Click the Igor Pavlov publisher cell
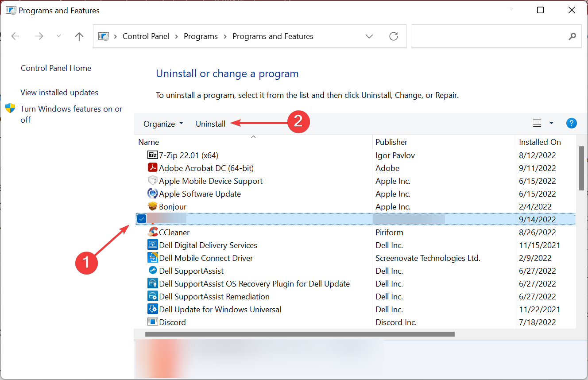The height and width of the screenshot is (380, 588). [x=395, y=155]
